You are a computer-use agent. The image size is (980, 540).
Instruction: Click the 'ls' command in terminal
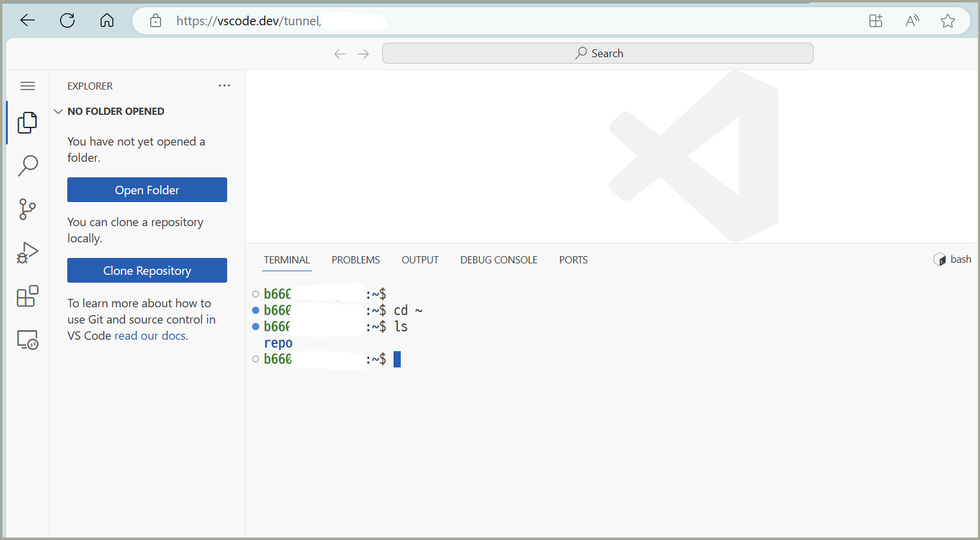coord(401,327)
